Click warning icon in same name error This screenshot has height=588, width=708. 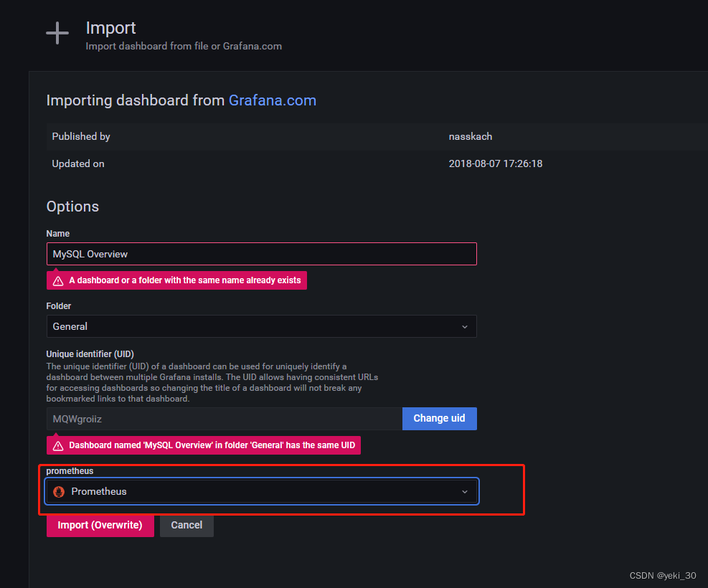click(x=58, y=280)
